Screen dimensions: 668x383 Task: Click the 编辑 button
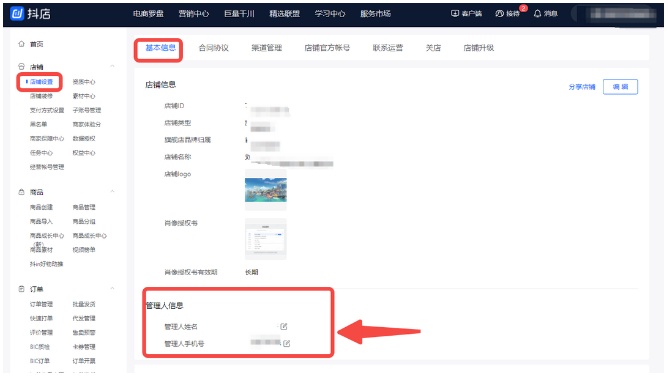620,87
